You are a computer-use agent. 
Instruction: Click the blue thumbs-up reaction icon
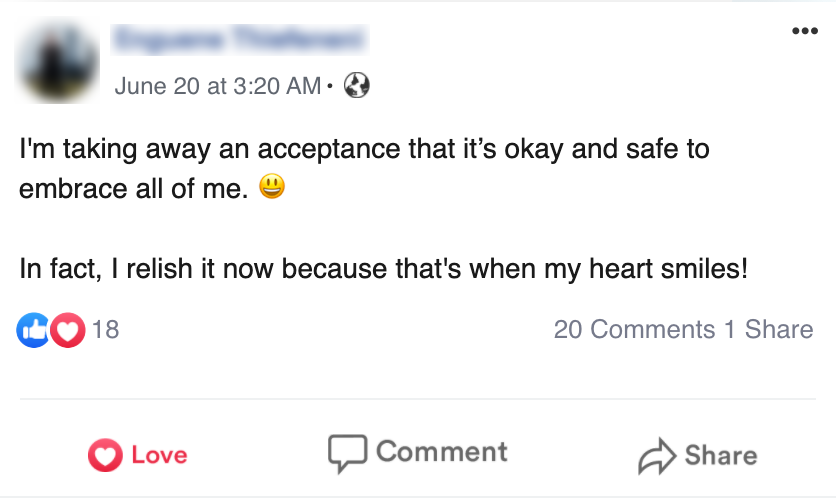pos(33,330)
